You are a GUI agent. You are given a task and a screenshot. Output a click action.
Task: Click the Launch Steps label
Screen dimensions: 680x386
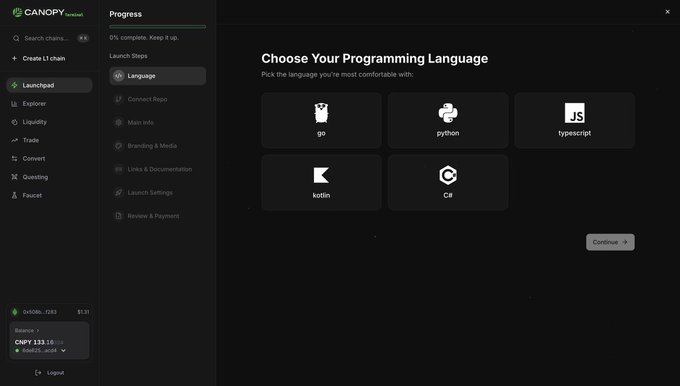128,56
